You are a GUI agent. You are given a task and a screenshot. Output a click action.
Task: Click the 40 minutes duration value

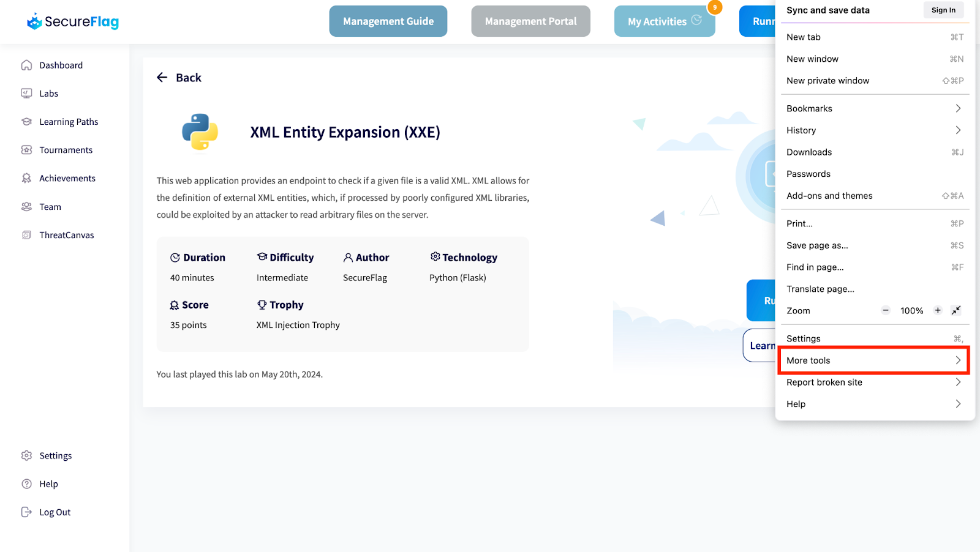point(192,277)
